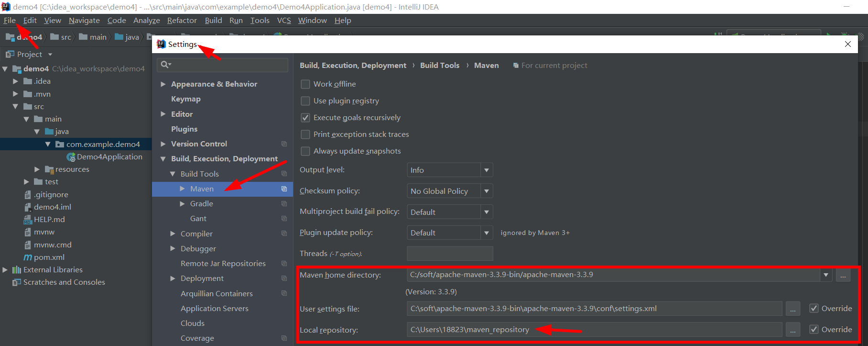Viewport: 868px width, 346px height.
Task: Click the pom.xml Maven file icon
Action: [28, 257]
